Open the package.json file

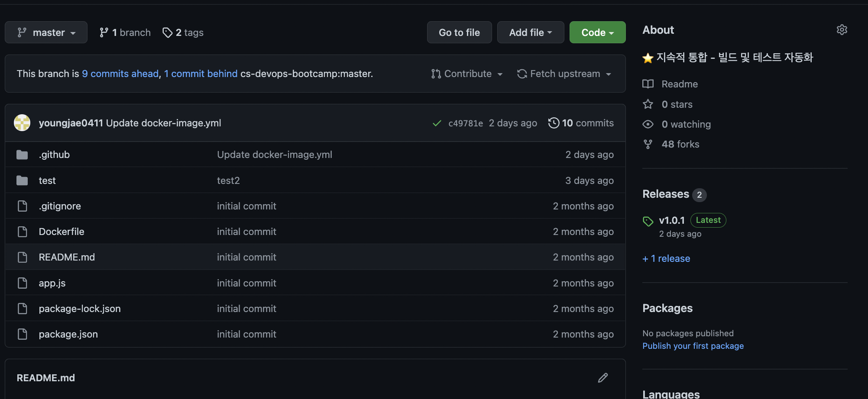[x=68, y=334]
